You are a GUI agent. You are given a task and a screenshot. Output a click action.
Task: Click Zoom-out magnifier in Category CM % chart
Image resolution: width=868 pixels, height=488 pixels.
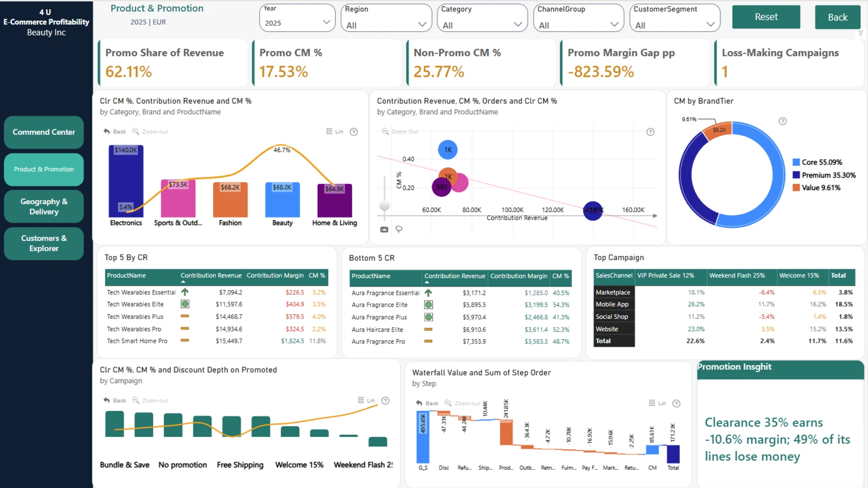pyautogui.click(x=136, y=131)
